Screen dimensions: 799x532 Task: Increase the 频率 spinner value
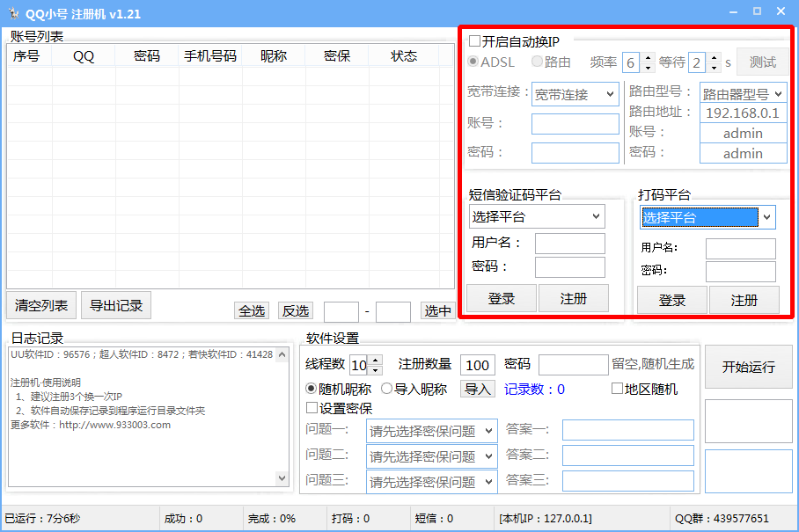click(x=648, y=57)
